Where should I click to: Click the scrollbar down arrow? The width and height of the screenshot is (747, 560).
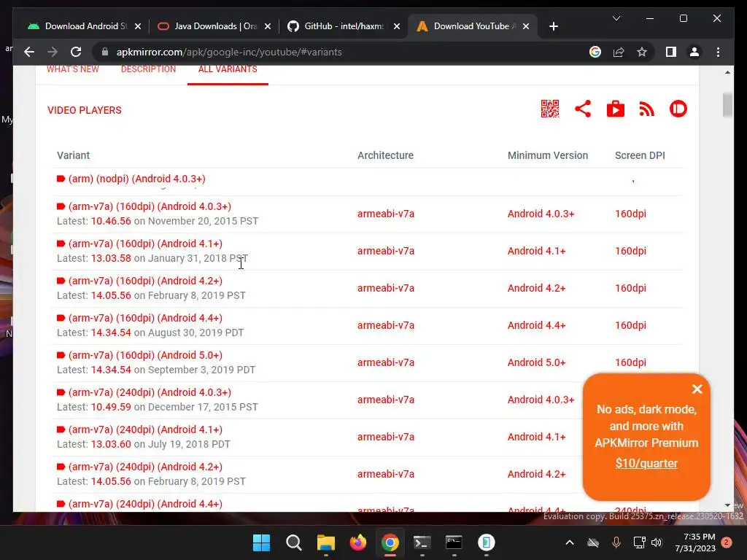(x=727, y=505)
